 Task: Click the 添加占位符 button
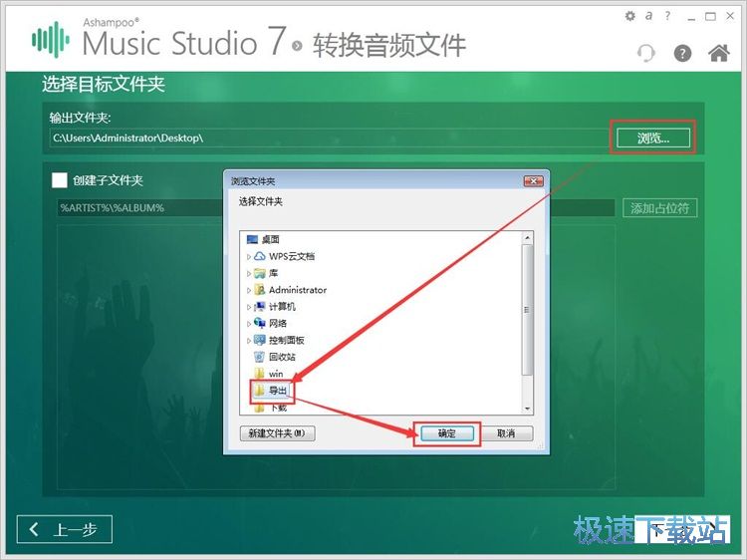coord(659,208)
